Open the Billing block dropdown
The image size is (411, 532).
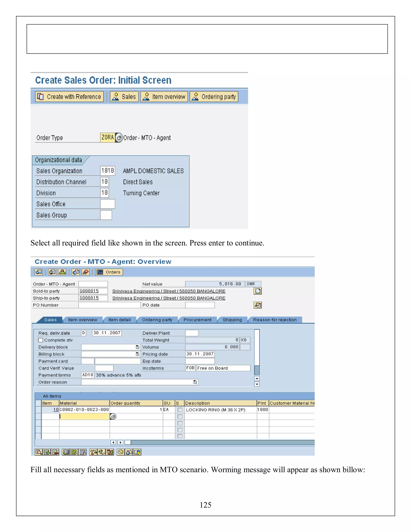(137, 354)
